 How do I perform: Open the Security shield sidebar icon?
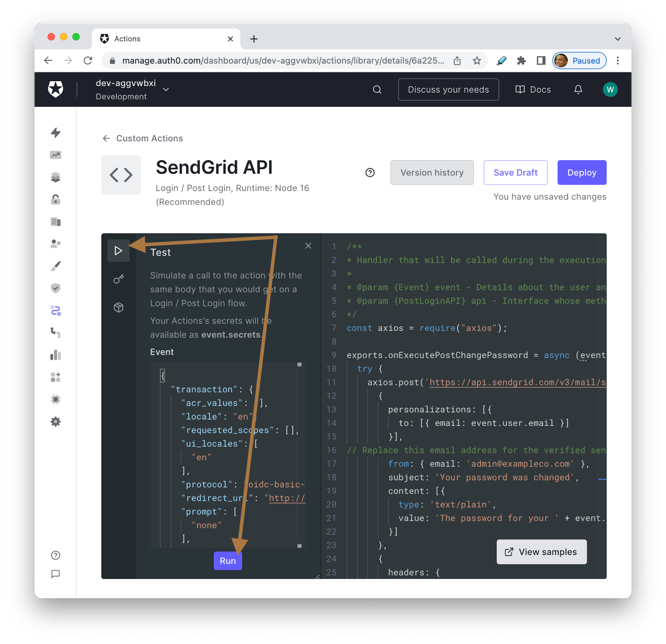point(55,288)
